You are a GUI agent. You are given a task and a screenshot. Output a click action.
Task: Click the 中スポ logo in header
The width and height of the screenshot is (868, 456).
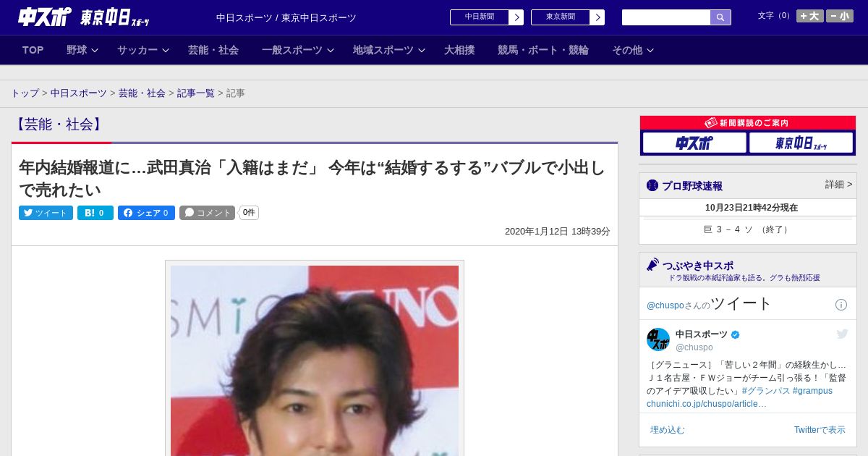click(x=44, y=17)
